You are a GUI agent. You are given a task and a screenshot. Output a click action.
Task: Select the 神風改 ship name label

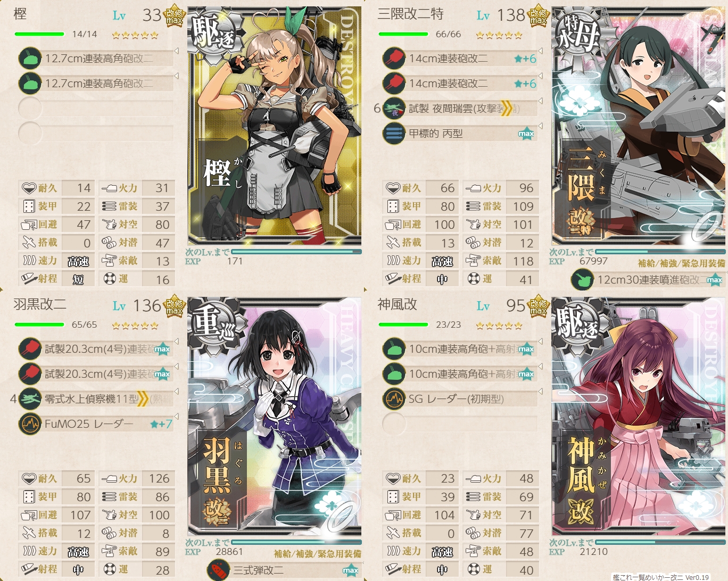[398, 304]
